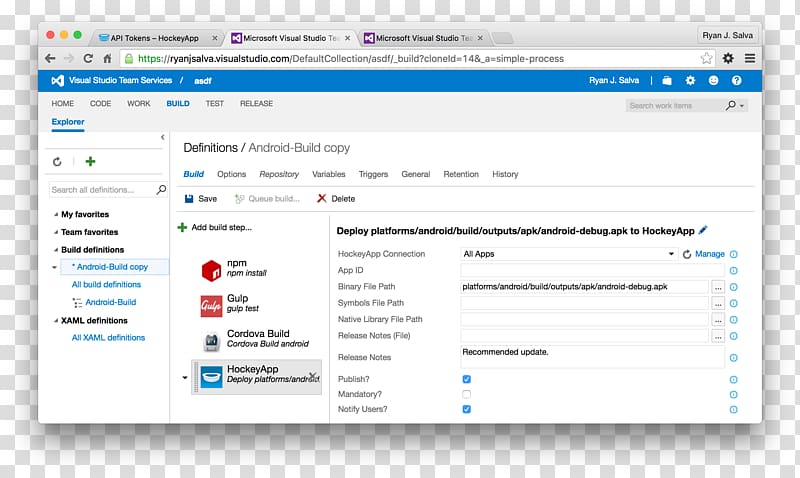Open the Chrome hamburger menu

click(749, 58)
